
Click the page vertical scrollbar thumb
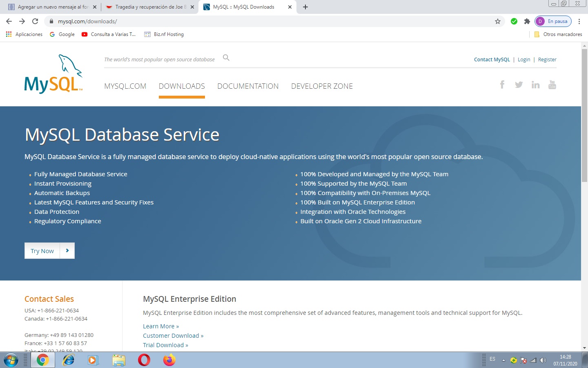584,115
